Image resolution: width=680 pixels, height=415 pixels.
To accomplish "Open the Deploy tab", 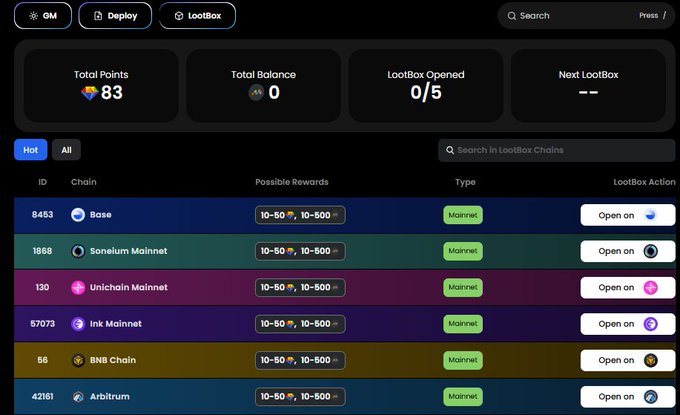I will pyautogui.click(x=115, y=16).
